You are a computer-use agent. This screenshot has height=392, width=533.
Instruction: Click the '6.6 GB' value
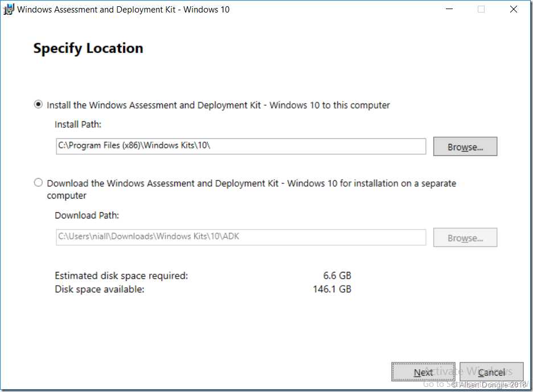point(337,275)
